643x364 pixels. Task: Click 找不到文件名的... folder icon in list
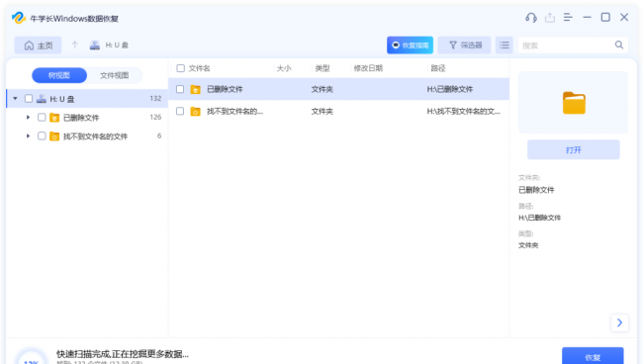[x=196, y=112]
